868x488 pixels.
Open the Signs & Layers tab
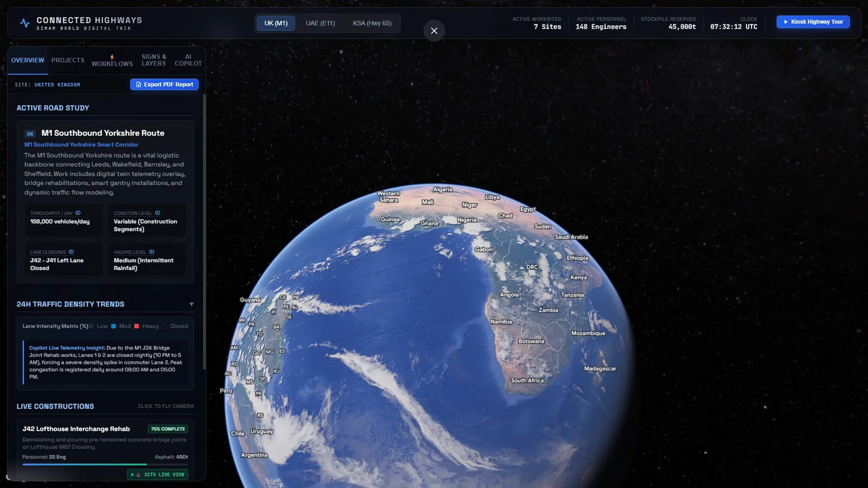click(x=154, y=60)
